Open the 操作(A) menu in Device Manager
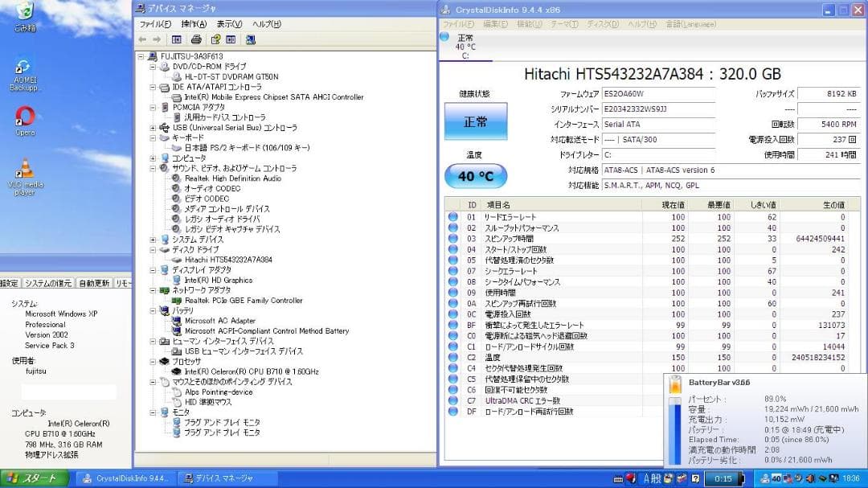 click(194, 24)
